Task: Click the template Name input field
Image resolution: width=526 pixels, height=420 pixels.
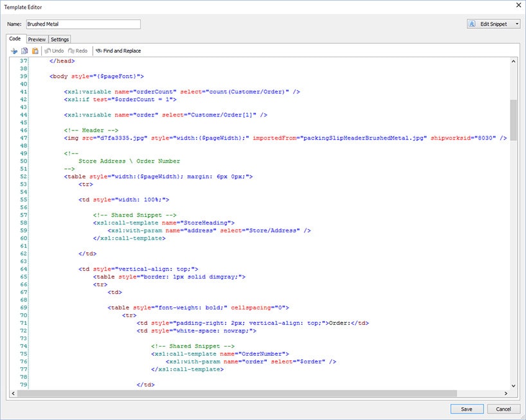Action: click(83, 24)
